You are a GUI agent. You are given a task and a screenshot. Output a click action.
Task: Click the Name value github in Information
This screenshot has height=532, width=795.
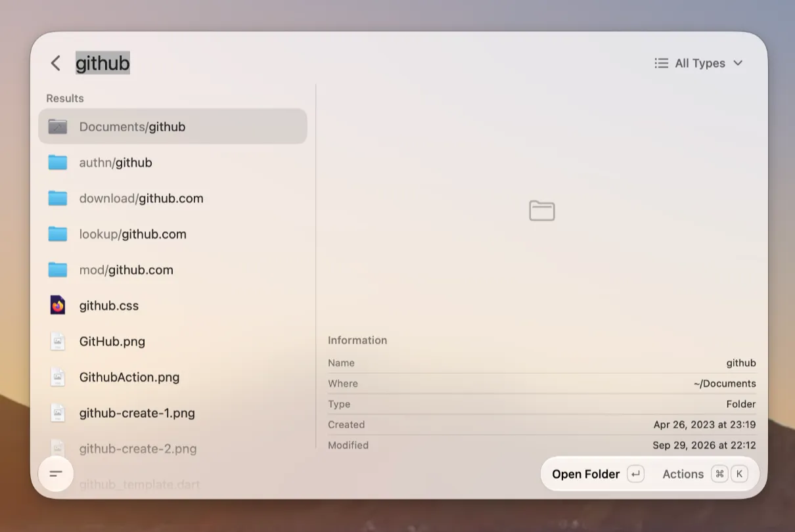[741, 363]
